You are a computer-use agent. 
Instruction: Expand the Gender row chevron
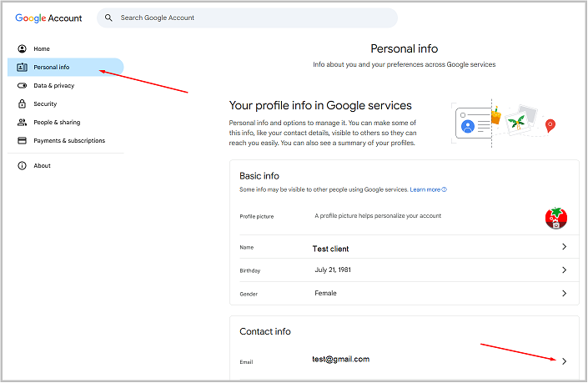click(x=564, y=294)
